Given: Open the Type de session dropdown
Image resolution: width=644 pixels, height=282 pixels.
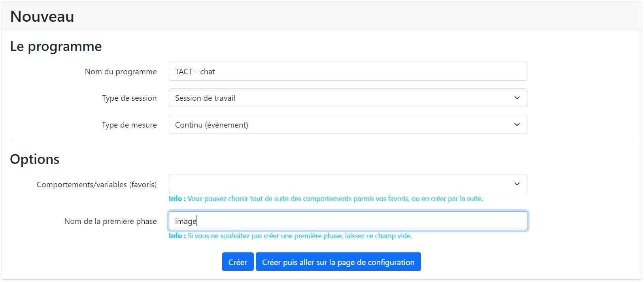Looking at the screenshot, I should (348, 98).
